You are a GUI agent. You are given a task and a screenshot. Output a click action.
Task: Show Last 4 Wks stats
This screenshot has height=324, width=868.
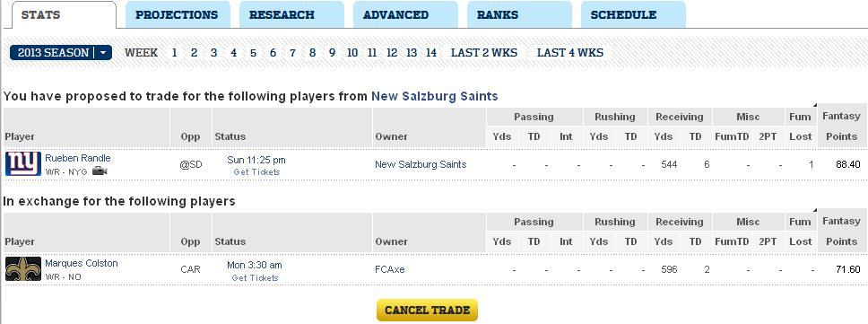click(570, 53)
